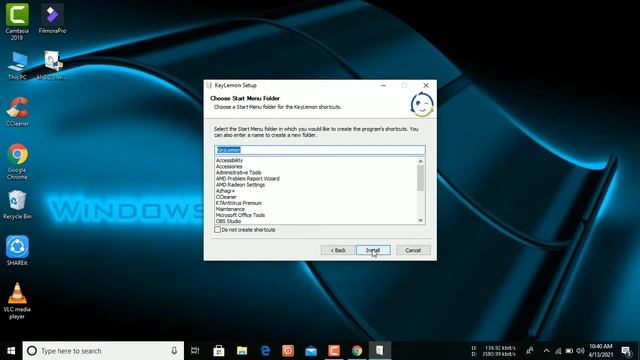Select OBS Studio in the folder list
This screenshot has width=640, height=360.
coord(228,221)
